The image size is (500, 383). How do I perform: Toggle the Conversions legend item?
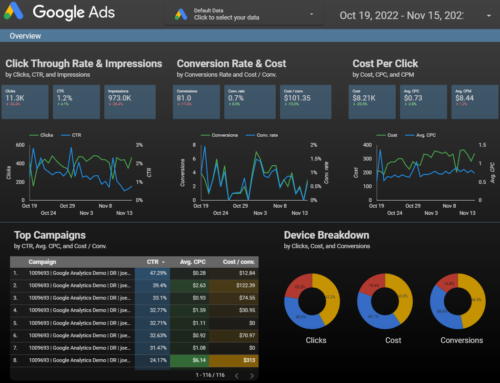219,135
